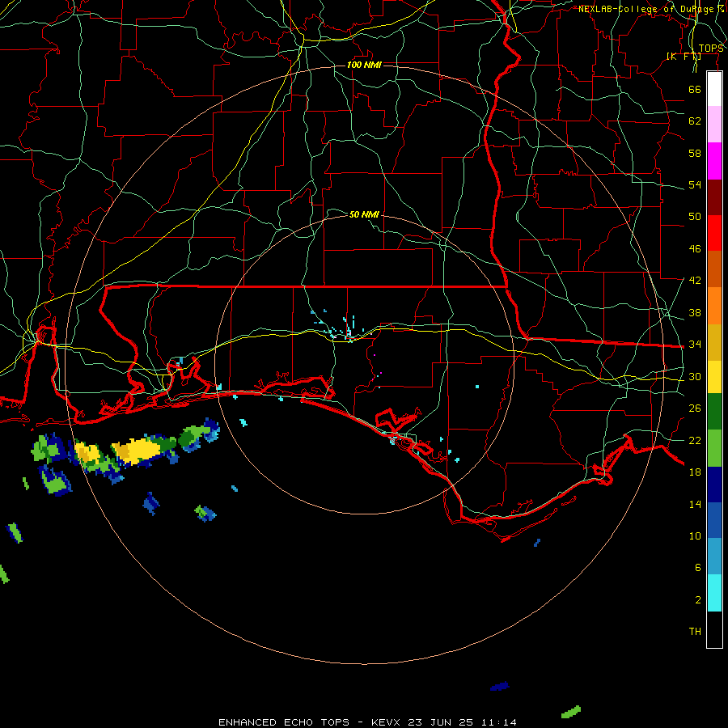Select the bright red color bar segment

[x=714, y=233]
